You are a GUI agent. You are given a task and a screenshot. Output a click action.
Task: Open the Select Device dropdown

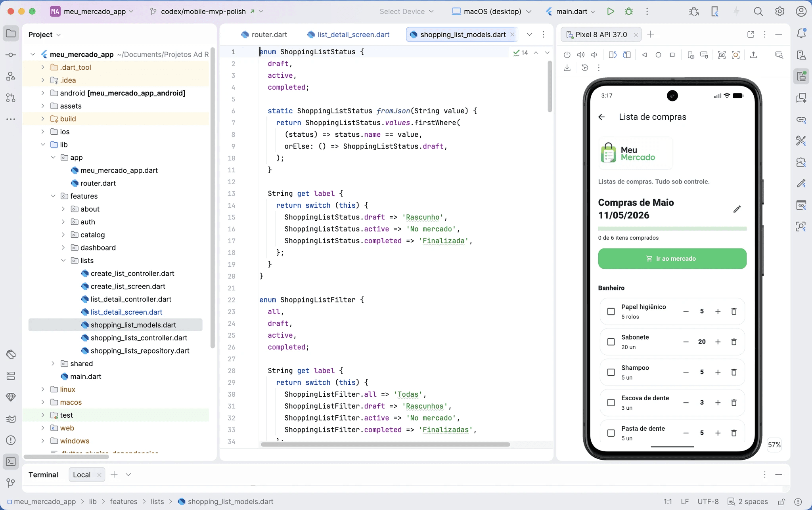406,11
